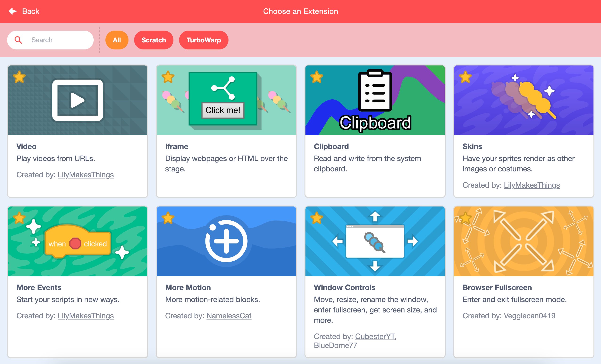The height and width of the screenshot is (364, 601).
Task: Select the Scratch filter tab
Action: point(153,40)
